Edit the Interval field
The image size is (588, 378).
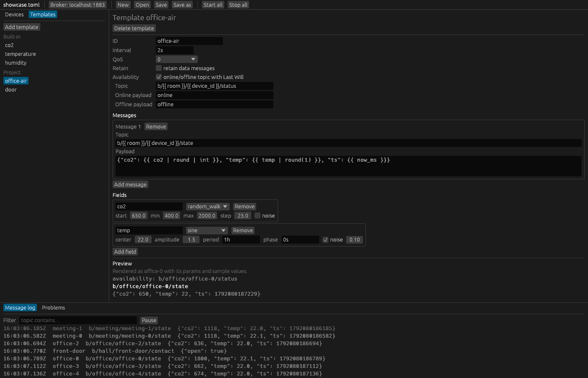[x=175, y=50]
